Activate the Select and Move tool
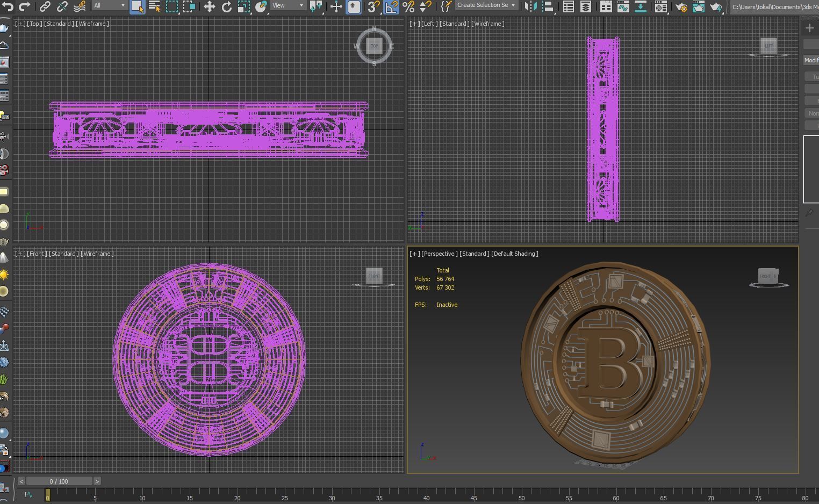The height and width of the screenshot is (504, 819). [x=209, y=6]
